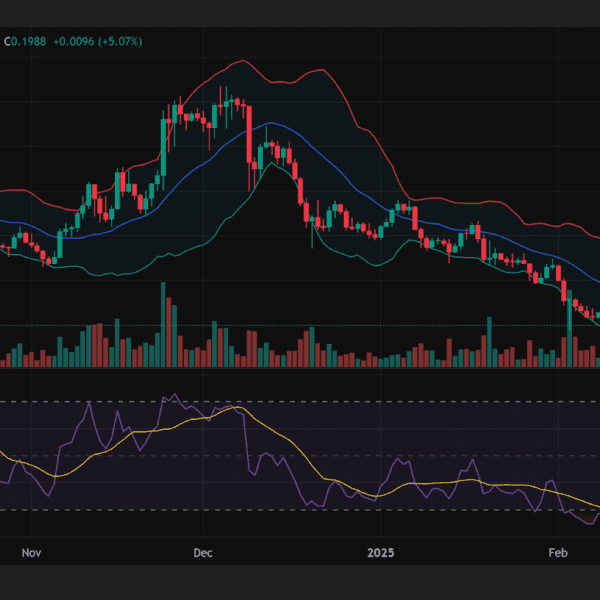Select the yellow RSI moving average line at its crest
The image size is (600, 600).
pos(236,407)
